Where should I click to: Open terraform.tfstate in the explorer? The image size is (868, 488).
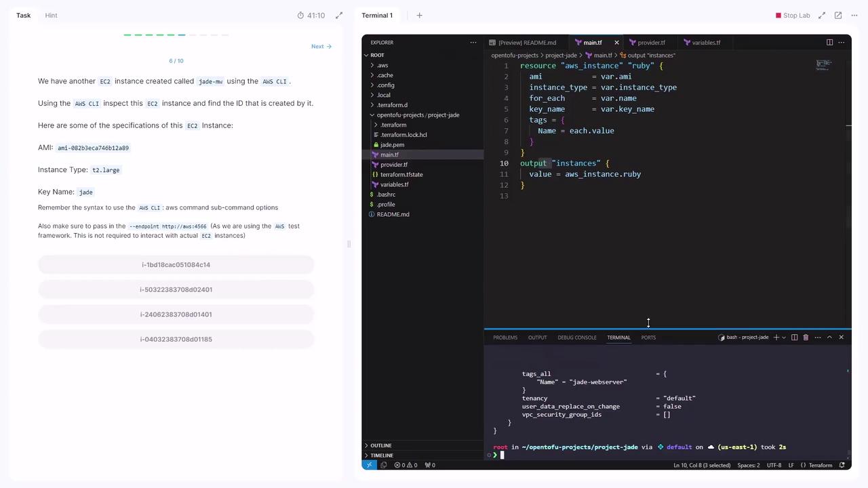tap(401, 174)
